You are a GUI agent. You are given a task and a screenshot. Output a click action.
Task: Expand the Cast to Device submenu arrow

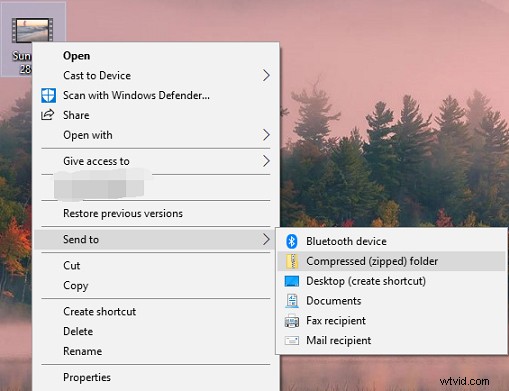coord(266,75)
